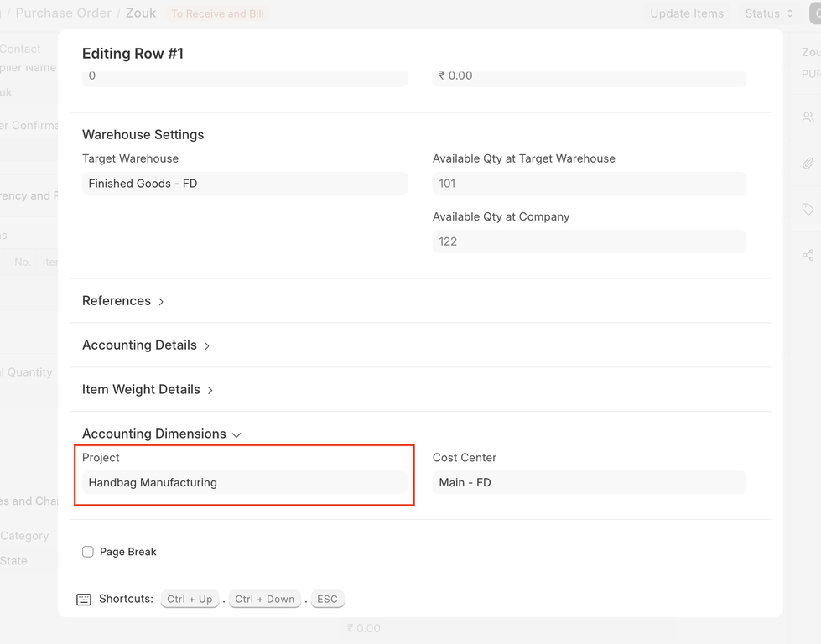Click the assigned users icon in sidebar

(808, 117)
